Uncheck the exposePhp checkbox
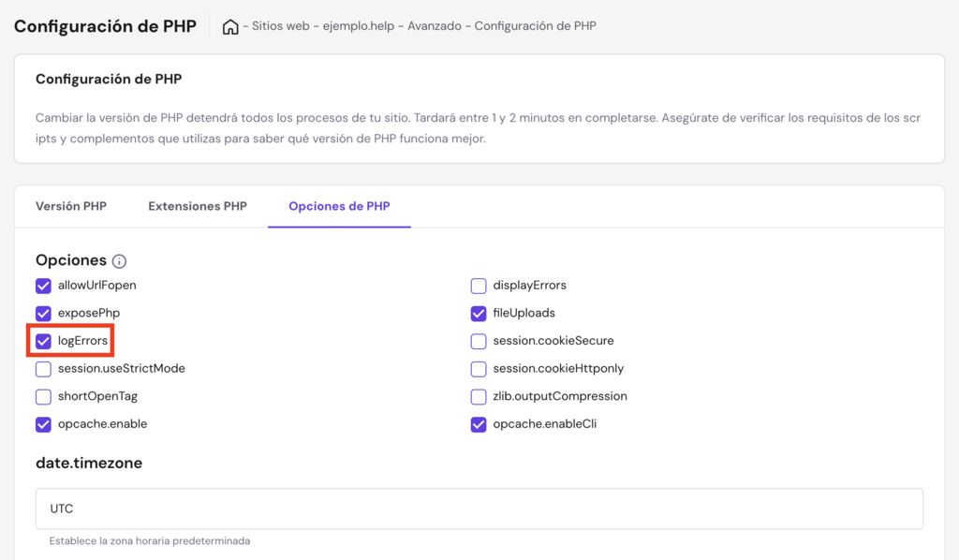This screenshot has height=560, width=959. 42,314
